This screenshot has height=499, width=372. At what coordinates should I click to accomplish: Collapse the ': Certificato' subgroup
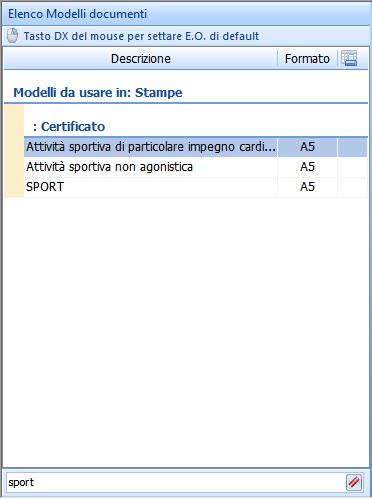pos(69,127)
